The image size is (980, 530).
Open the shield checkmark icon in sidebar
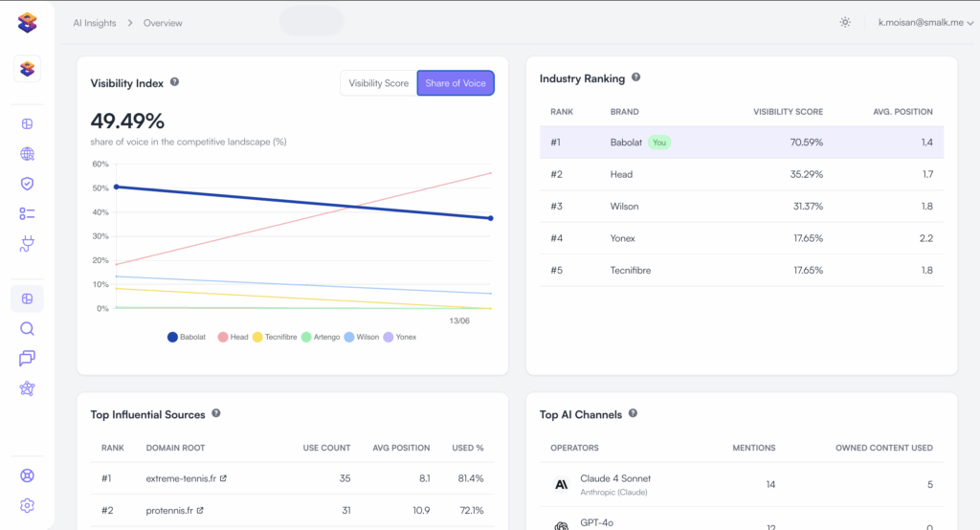[x=27, y=184]
